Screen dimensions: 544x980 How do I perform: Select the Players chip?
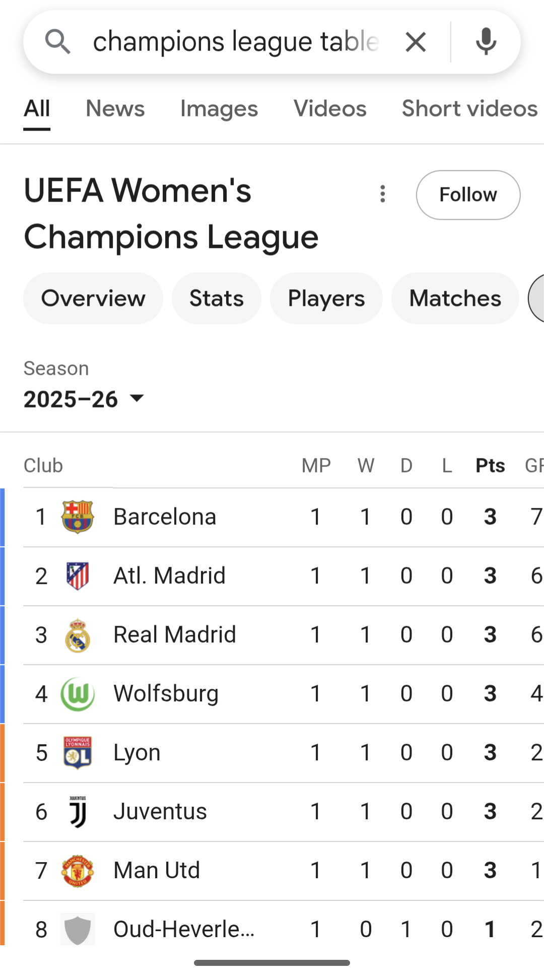coord(326,298)
